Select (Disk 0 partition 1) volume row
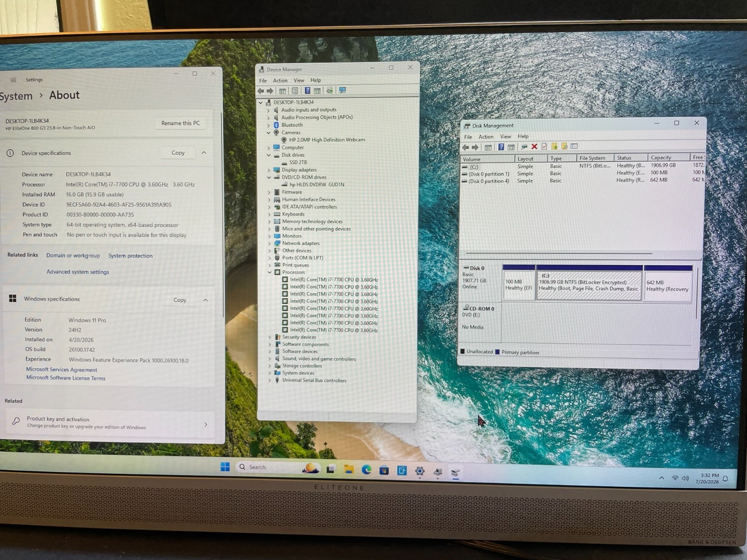This screenshot has width=747, height=560. pyautogui.click(x=488, y=174)
